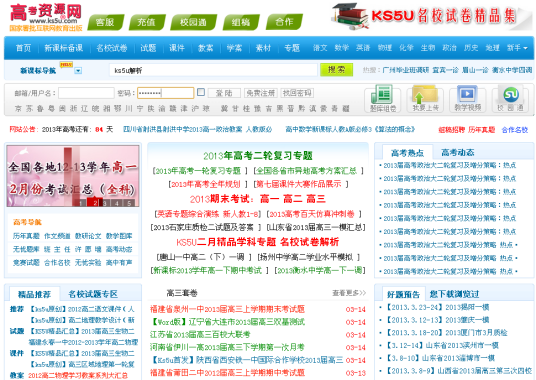Viewport: 536px width, 380px height.
Task: Open 高中有声 in 高考导航
Action: (119, 262)
